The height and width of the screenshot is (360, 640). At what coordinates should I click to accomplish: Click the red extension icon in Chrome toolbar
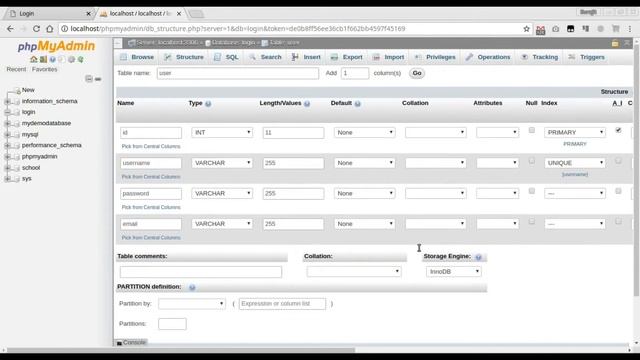pos(540,29)
